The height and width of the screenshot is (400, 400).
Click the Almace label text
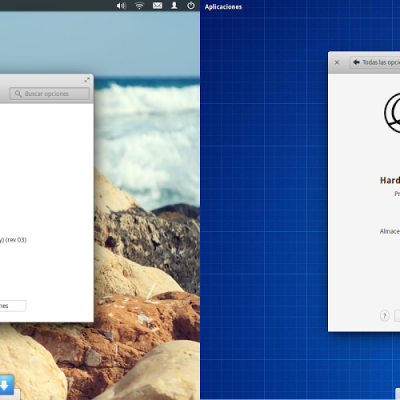pos(390,231)
